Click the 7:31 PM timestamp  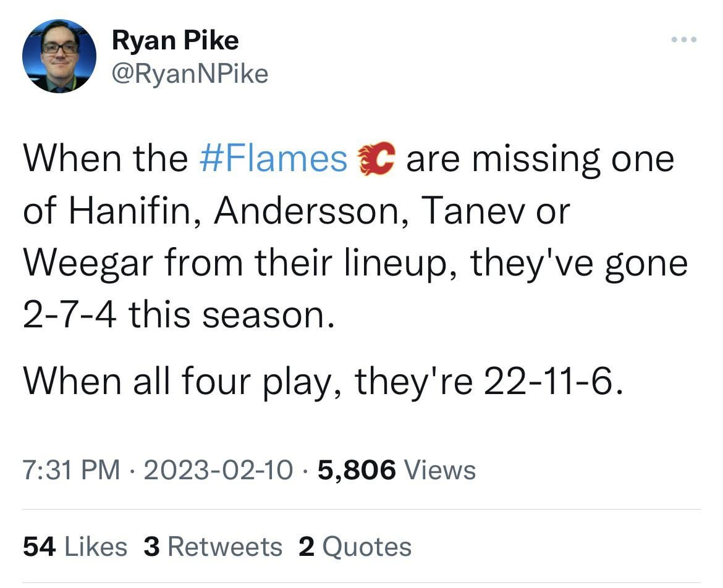[72, 470]
